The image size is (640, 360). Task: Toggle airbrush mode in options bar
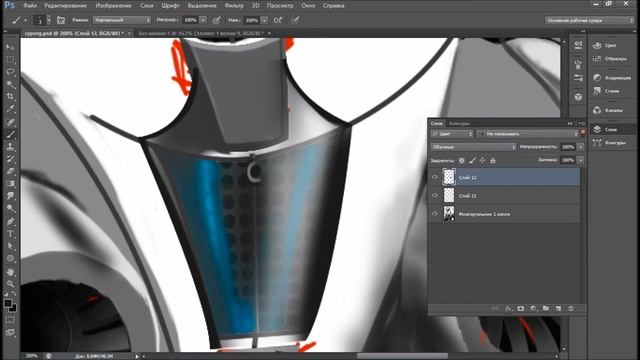click(278, 20)
